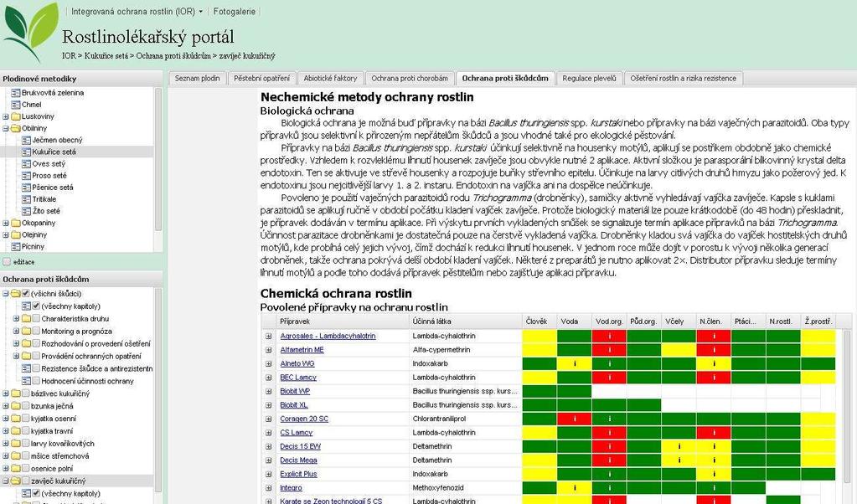This screenshot has height=504, width=857.
Task: Click the Pšenice setá document icon
Action: 26,188
